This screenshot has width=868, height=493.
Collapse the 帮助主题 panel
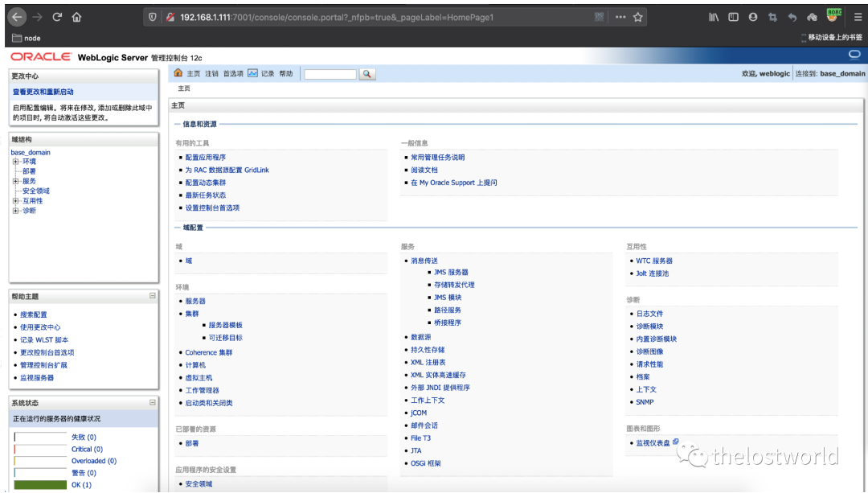pos(152,296)
